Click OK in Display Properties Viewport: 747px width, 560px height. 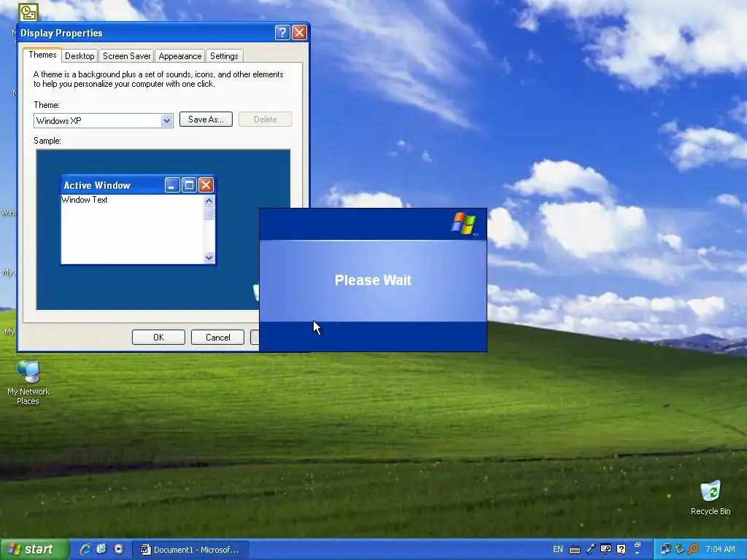(158, 337)
